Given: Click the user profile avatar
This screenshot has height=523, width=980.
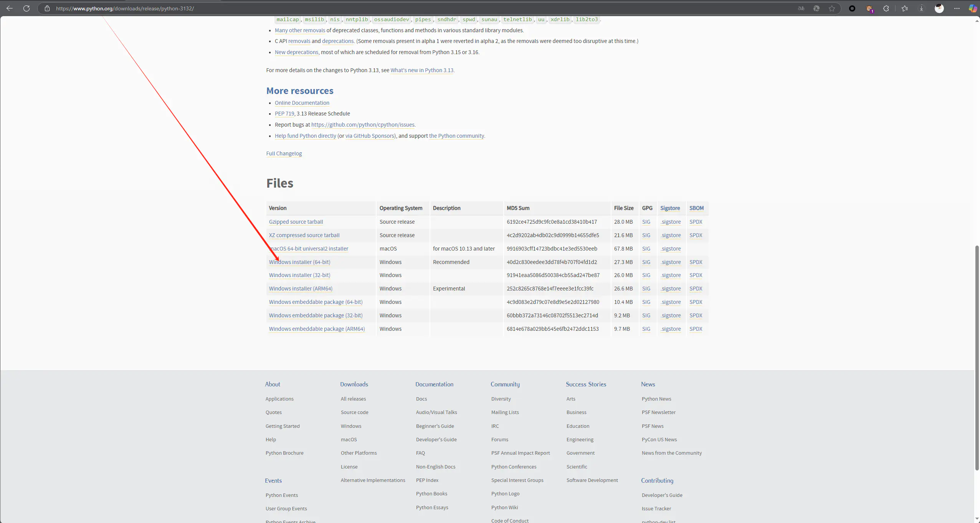Looking at the screenshot, I should click(939, 8).
